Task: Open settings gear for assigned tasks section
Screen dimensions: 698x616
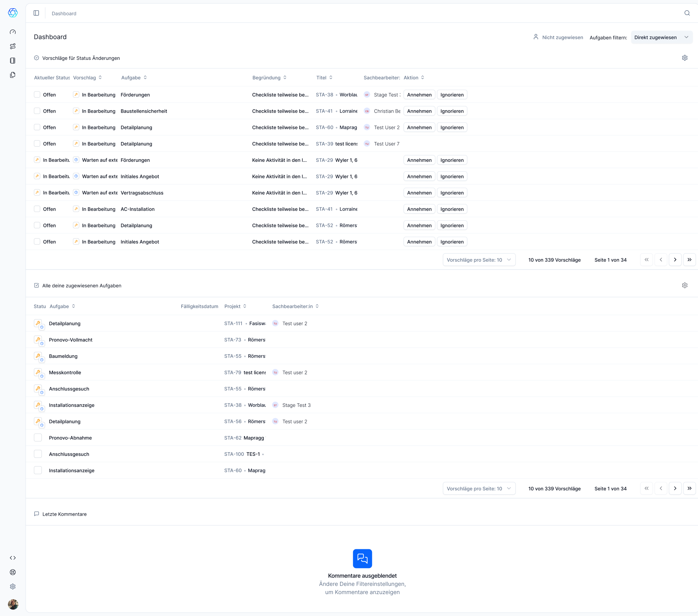Action: (685, 285)
